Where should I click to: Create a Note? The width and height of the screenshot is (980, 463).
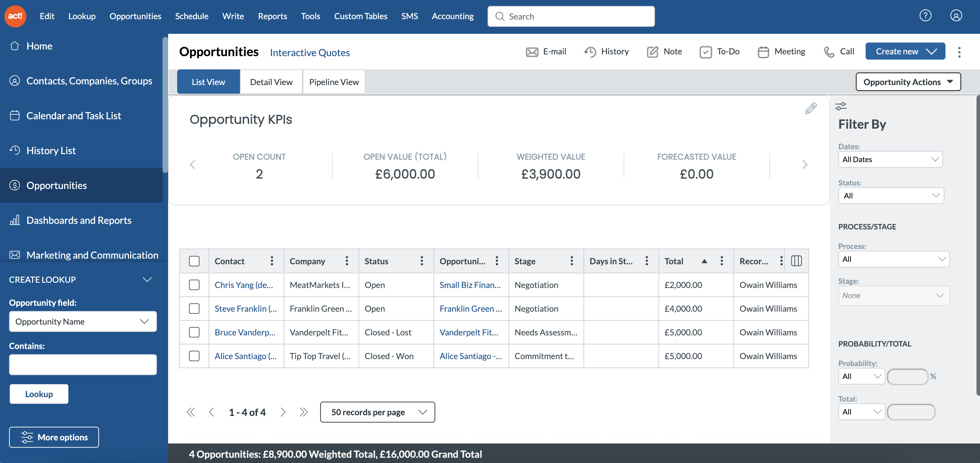[664, 51]
